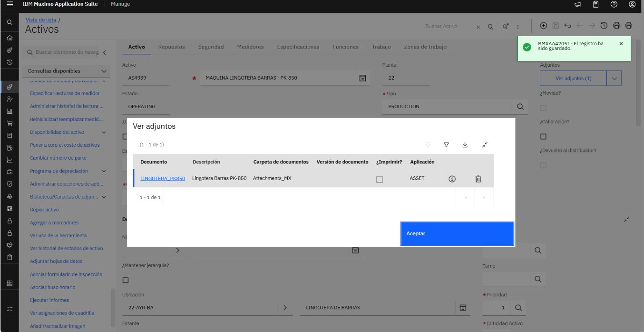Click Agregar a marcadores link
The height and width of the screenshot is (332, 644).
pyautogui.click(x=54, y=222)
